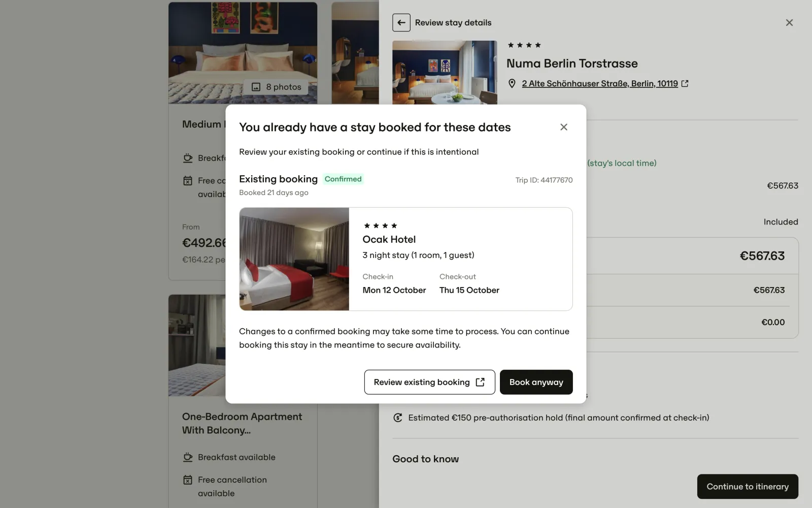Click the pre-authorisation hold euro icon
The image size is (812, 508).
(398, 418)
